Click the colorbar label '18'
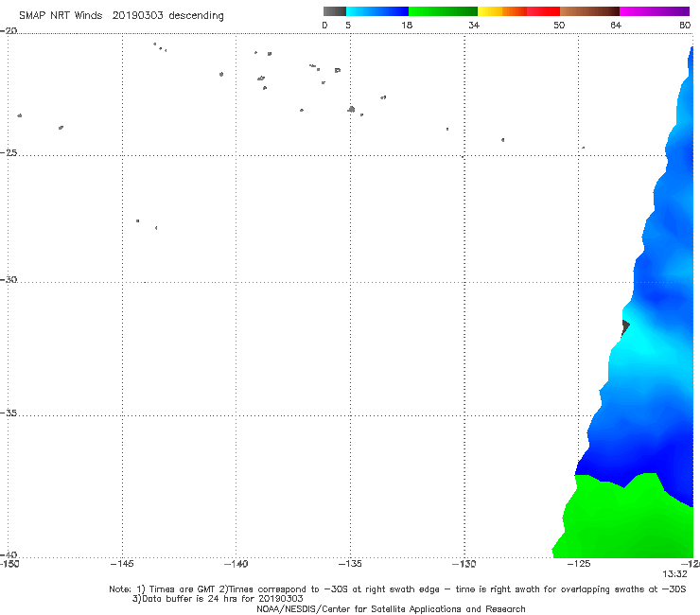 coord(407,25)
